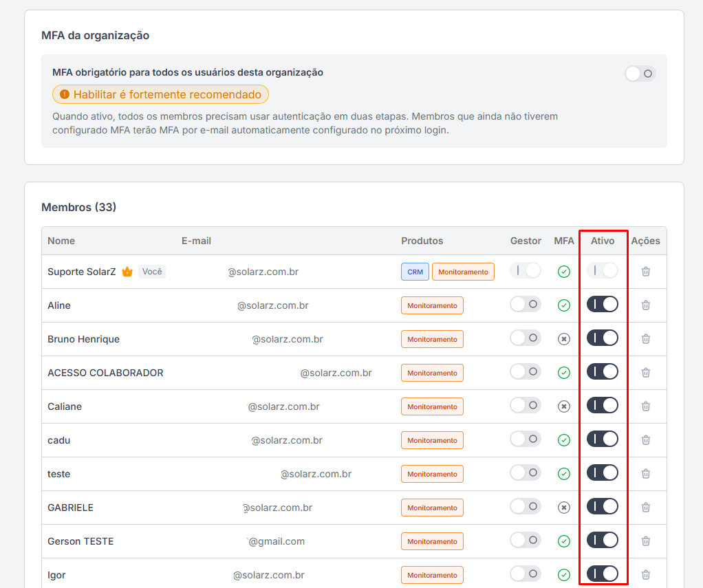The image size is (703, 588).
Task: Click MFA check icon for Suporte SolarZ
Action: pyautogui.click(x=564, y=272)
